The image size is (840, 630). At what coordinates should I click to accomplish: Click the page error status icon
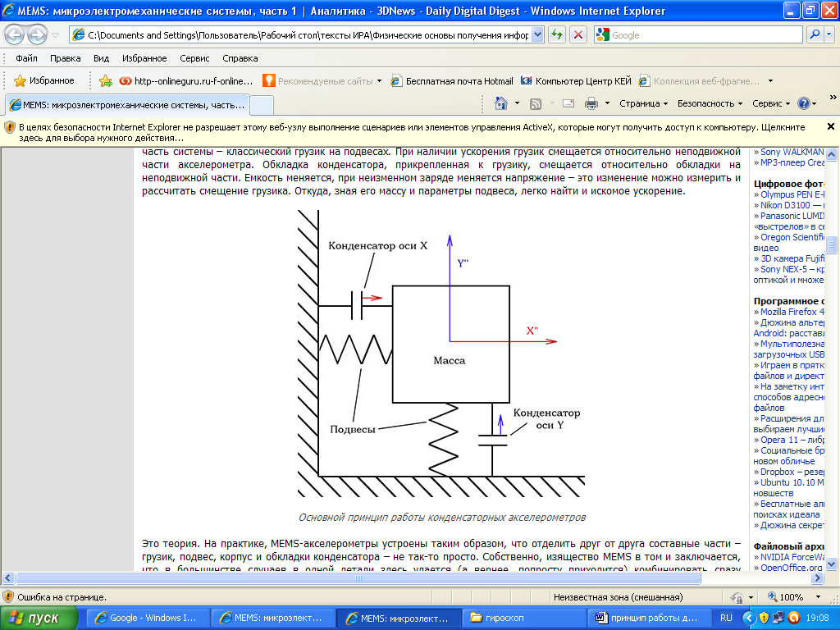coord(8,597)
